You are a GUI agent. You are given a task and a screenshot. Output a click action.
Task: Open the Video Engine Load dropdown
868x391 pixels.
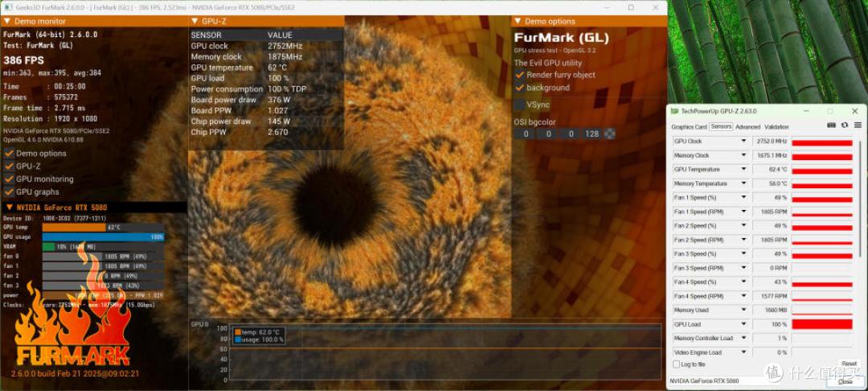[x=744, y=352]
